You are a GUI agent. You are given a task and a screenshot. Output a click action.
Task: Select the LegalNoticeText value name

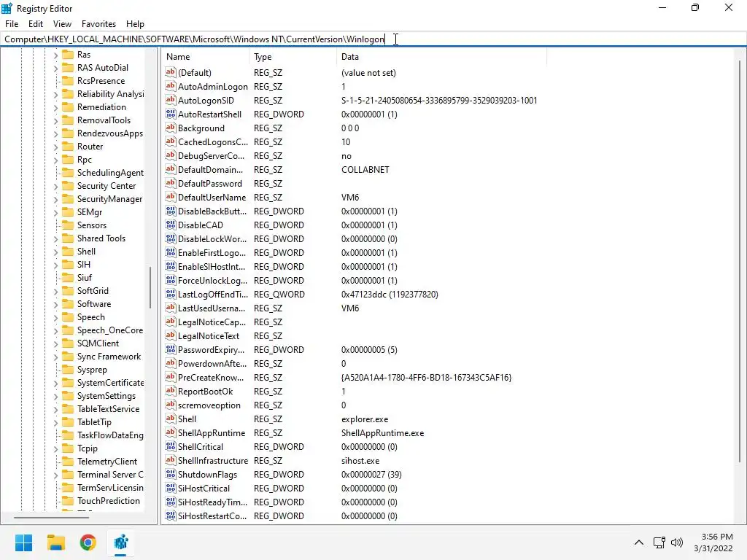point(208,336)
